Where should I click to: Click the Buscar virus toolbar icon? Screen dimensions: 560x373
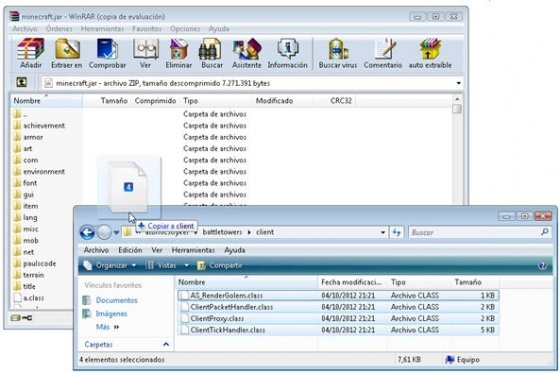[x=338, y=54]
